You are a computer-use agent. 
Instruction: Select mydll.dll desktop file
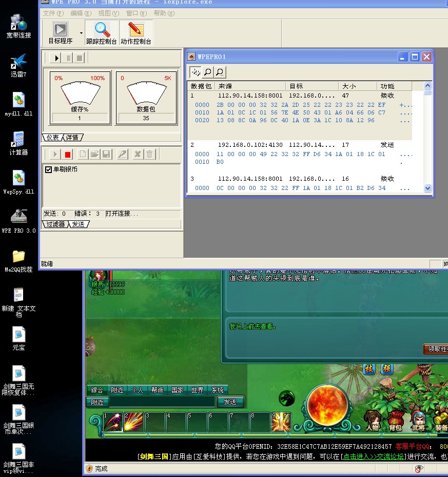18,104
